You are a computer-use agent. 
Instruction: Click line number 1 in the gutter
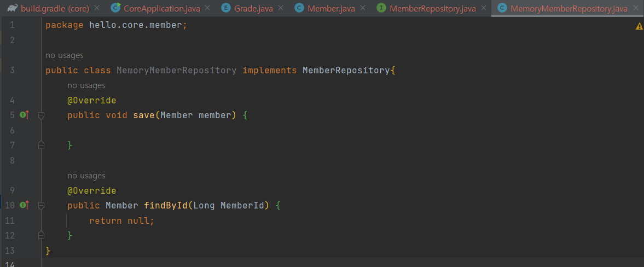pos(11,25)
